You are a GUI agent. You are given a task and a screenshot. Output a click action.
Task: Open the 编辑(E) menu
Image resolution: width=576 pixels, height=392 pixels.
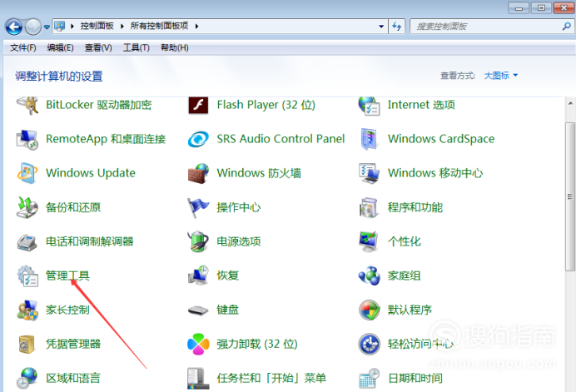point(60,47)
